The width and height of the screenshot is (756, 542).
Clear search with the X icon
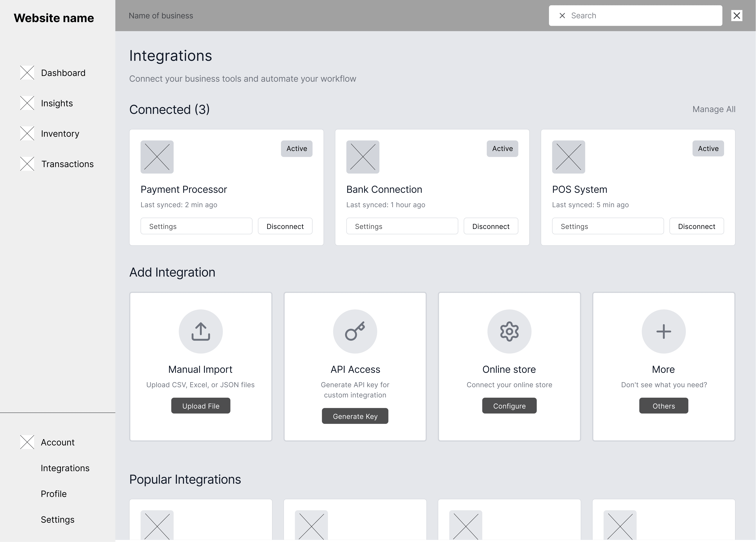point(562,16)
